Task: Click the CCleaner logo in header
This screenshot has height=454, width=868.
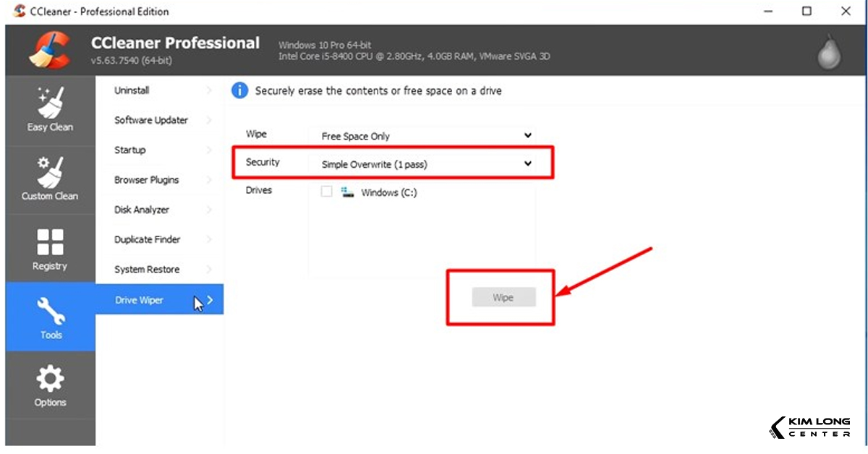Action: 48,51
